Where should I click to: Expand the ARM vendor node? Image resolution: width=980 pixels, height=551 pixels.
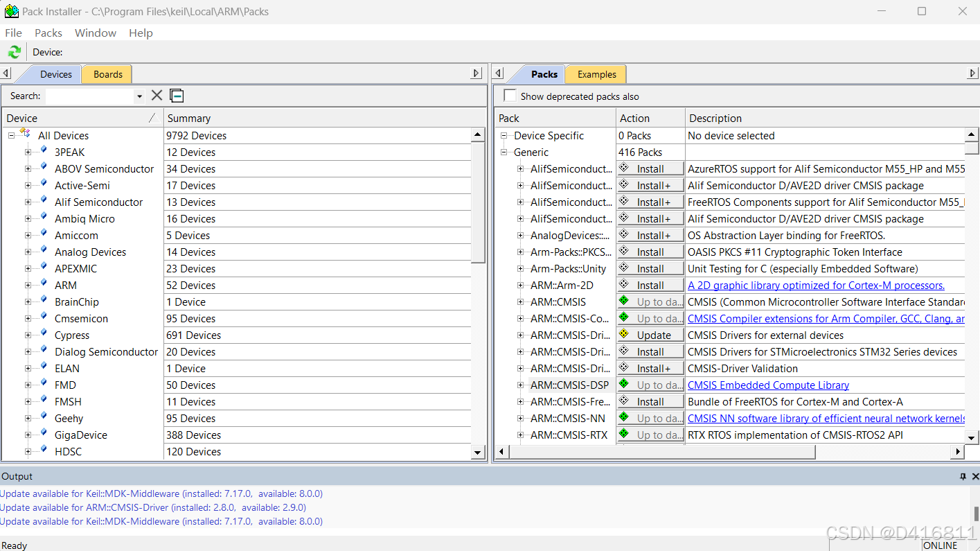(x=28, y=286)
